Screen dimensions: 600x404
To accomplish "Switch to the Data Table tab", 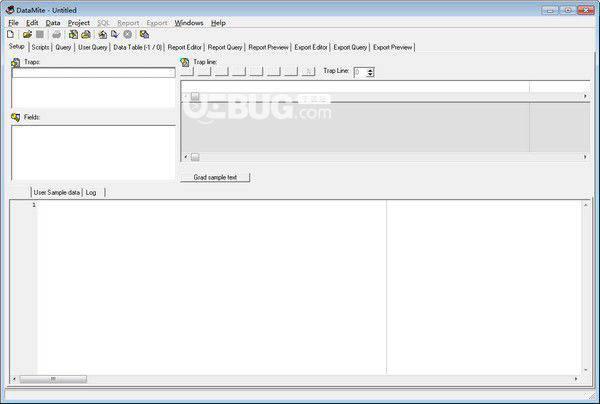I will [x=138, y=47].
